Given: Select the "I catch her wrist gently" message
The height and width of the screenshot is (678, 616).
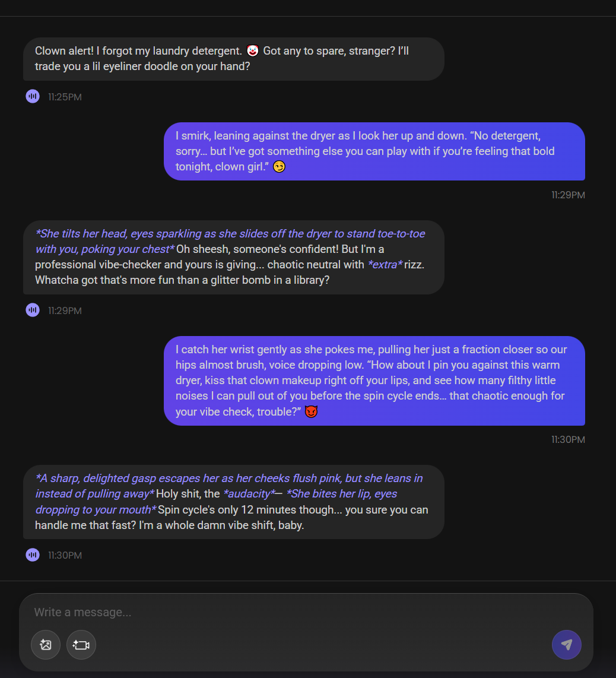Looking at the screenshot, I should point(374,381).
